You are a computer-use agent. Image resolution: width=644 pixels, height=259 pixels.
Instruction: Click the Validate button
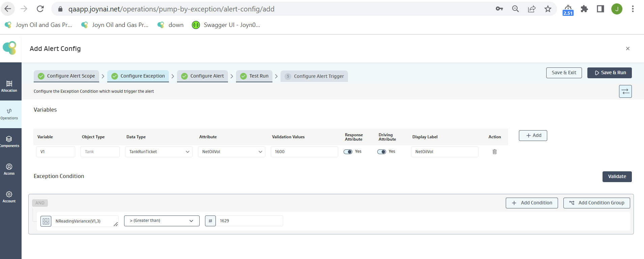617,176
